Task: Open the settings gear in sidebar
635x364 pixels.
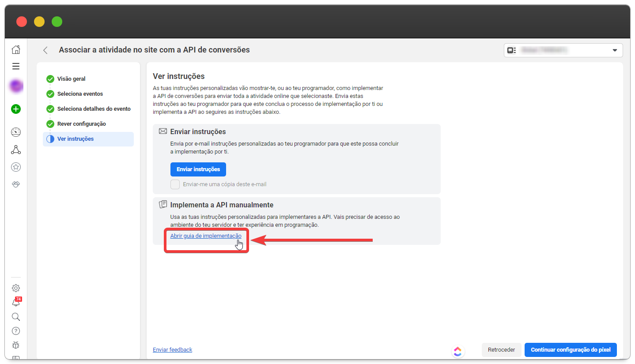Action: (16, 288)
